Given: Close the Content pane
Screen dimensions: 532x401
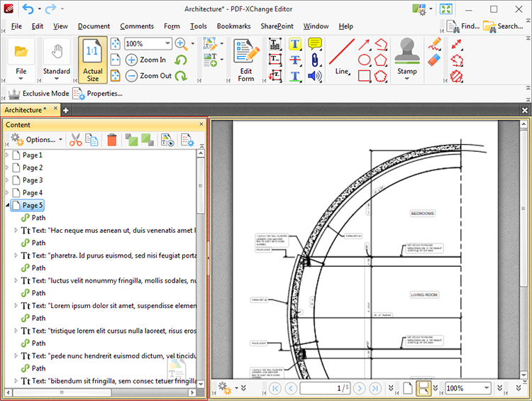Looking at the screenshot, I should [201, 124].
